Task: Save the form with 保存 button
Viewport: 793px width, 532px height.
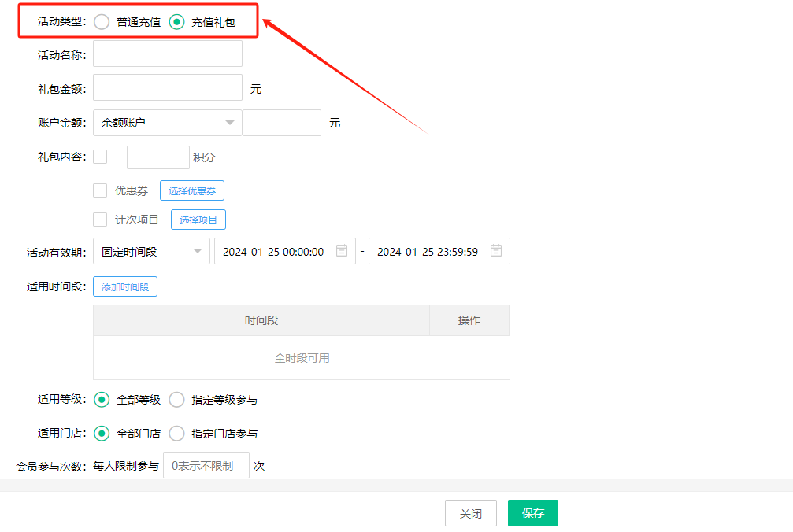Action: point(532,513)
